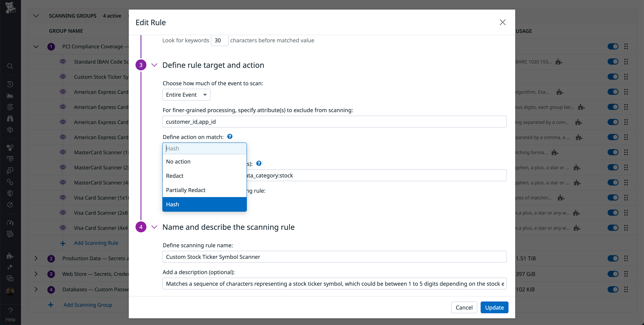
Task: Open the Entire Event dropdown
Action: 186,95
